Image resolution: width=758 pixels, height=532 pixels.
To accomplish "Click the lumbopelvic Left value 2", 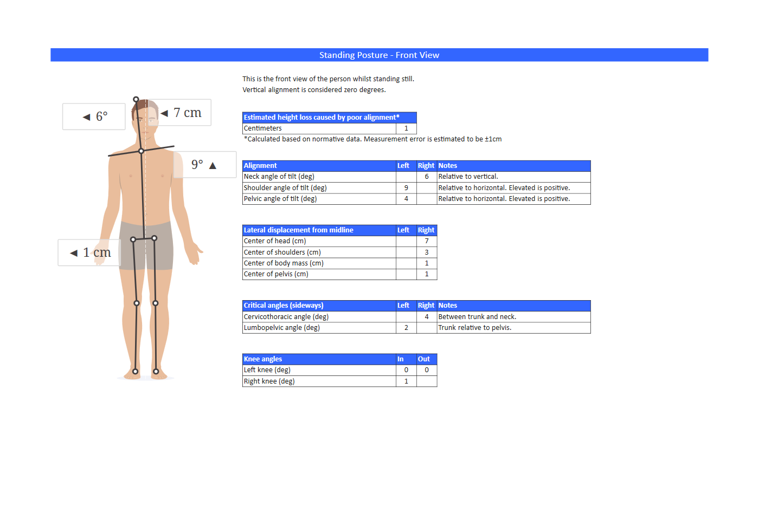I will 406,328.
